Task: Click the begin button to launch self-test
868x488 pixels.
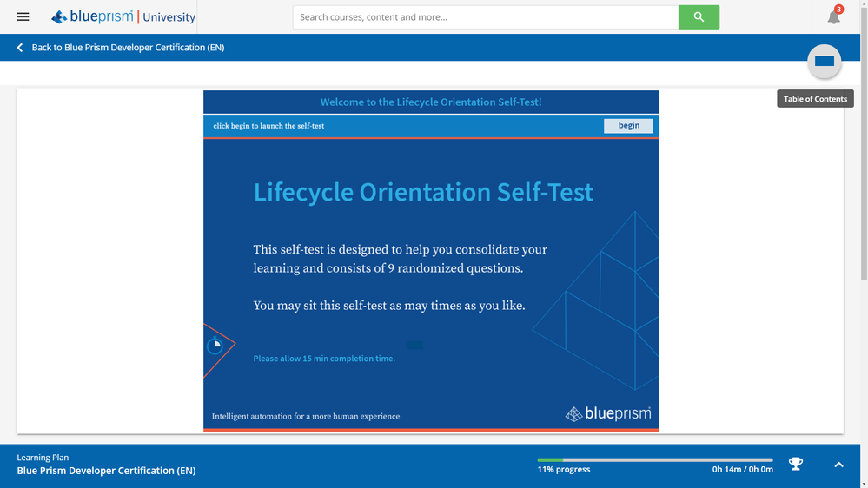Action: [x=628, y=126]
